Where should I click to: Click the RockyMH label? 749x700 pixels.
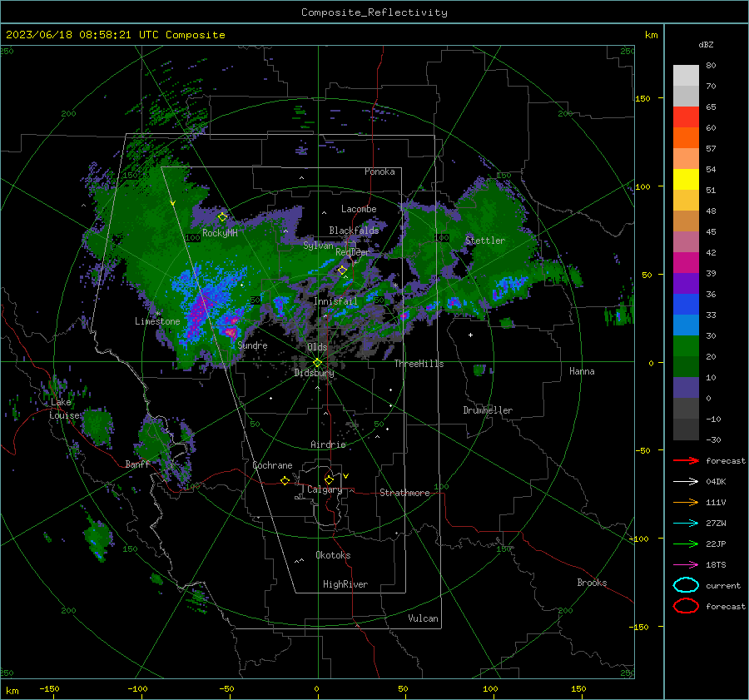tap(220, 233)
